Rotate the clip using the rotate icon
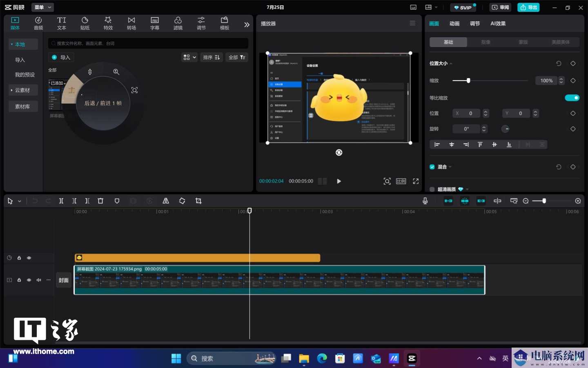Viewport: 588px width, 368px height. tap(182, 201)
